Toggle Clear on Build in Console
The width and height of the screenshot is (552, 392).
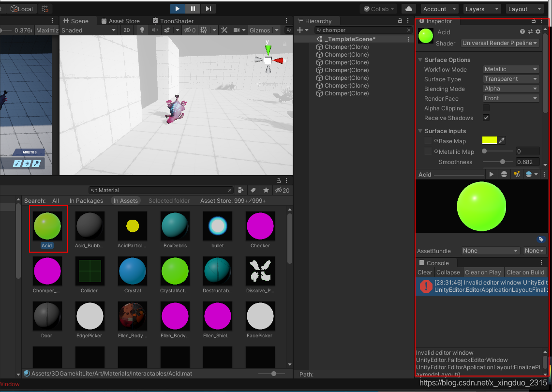[x=525, y=272]
